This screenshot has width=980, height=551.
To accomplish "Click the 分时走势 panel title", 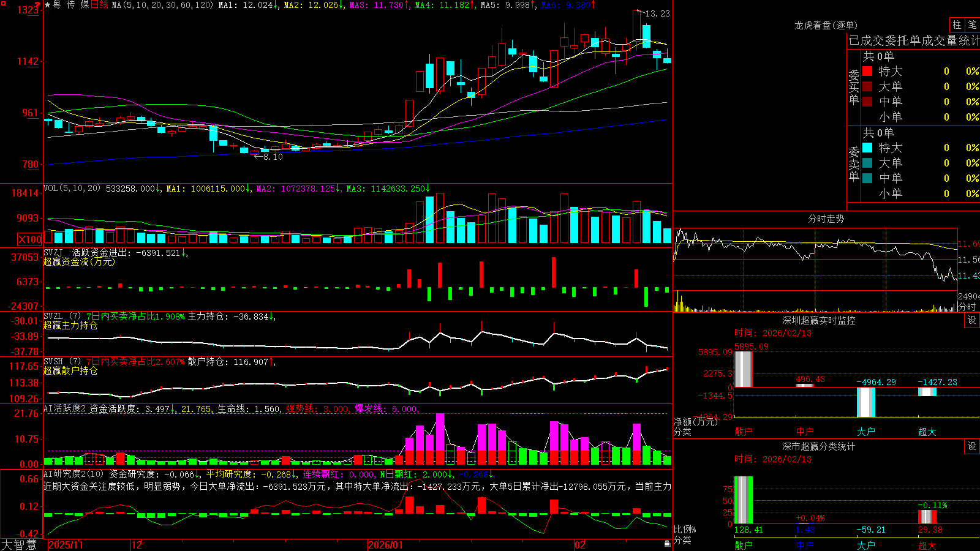I will (826, 219).
